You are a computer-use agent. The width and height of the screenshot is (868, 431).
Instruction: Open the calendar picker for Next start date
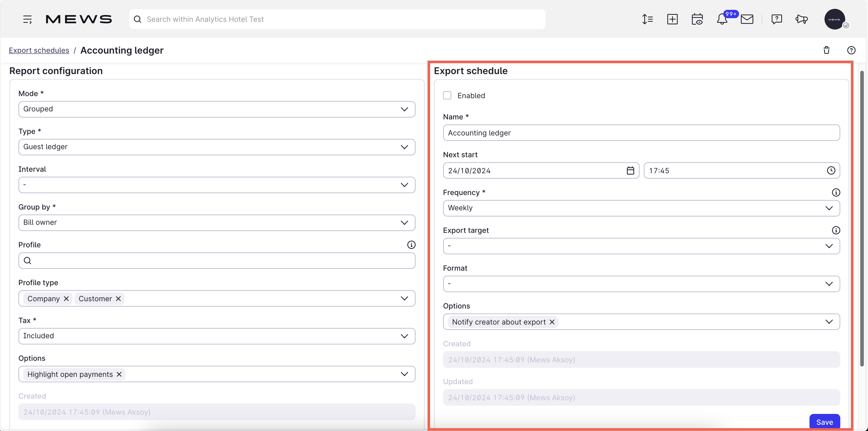[631, 170]
